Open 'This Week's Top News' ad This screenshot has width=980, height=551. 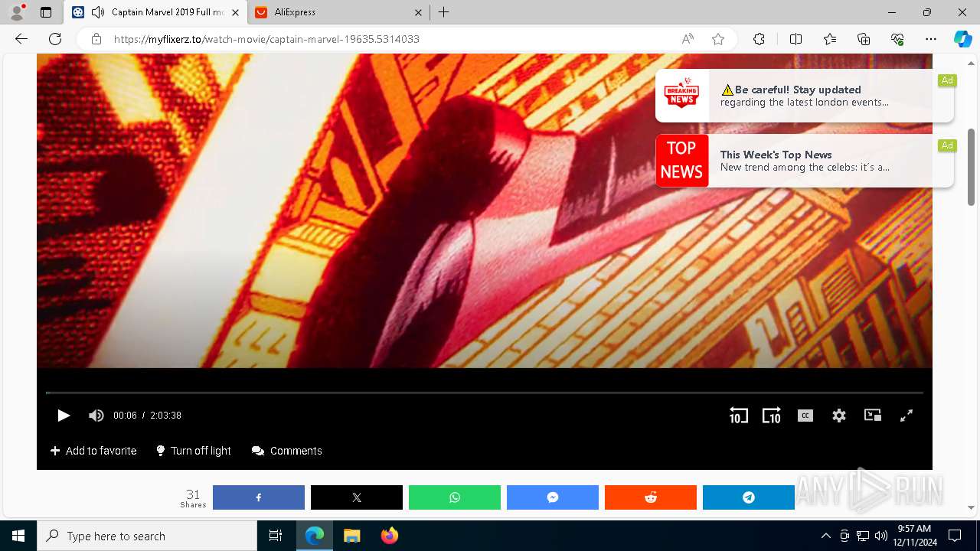pos(805,161)
